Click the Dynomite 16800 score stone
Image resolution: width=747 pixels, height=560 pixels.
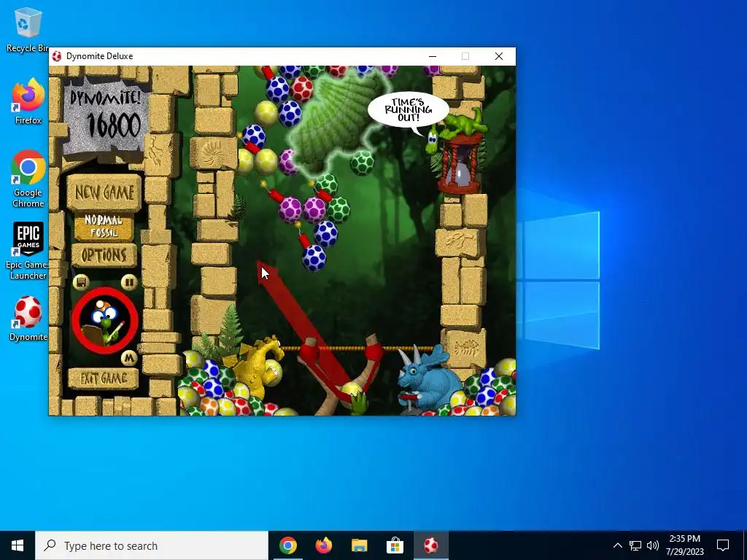tap(106, 118)
